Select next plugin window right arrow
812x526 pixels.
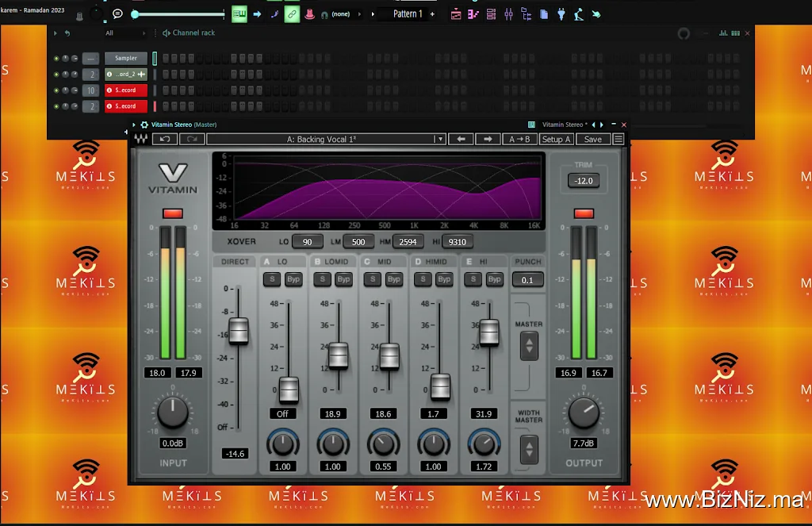(x=601, y=125)
